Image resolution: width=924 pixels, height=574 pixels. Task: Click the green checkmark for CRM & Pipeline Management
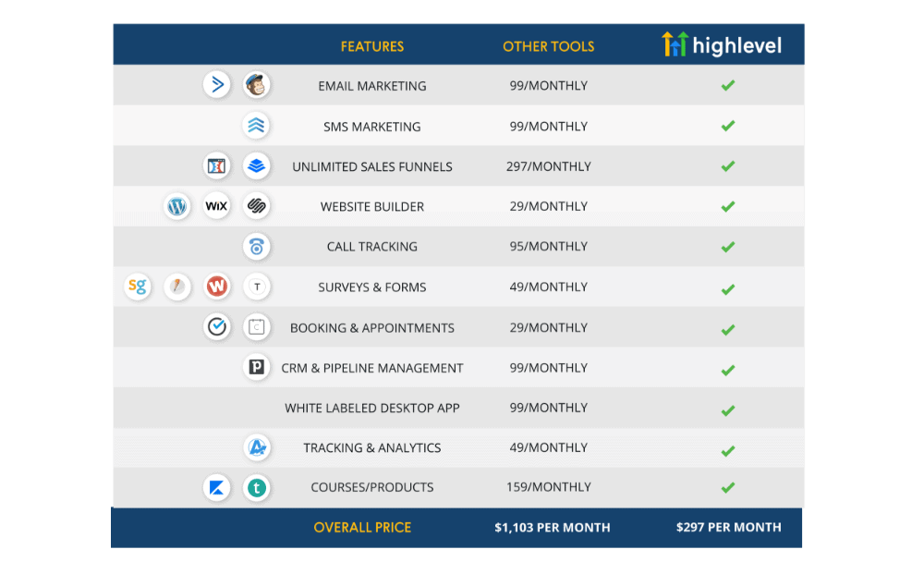728,370
